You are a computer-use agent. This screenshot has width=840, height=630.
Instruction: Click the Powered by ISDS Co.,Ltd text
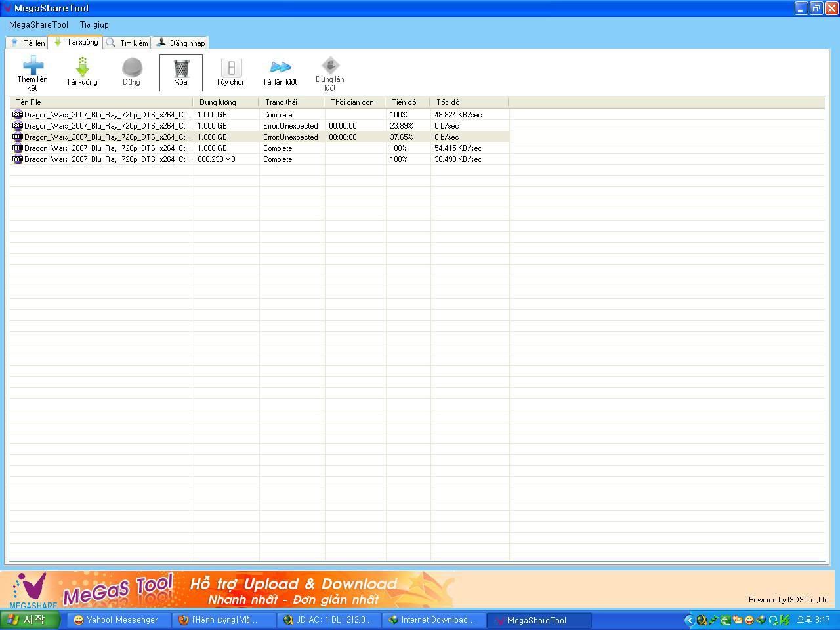[788, 599]
